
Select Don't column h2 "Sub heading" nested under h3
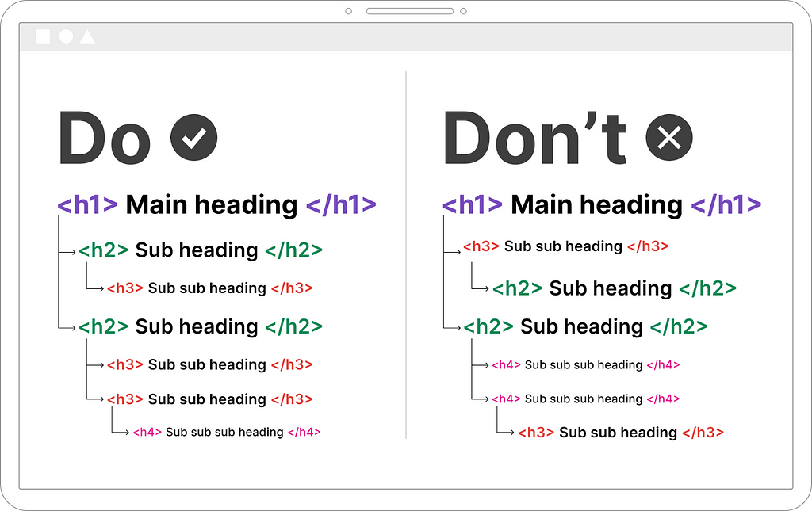(x=611, y=288)
